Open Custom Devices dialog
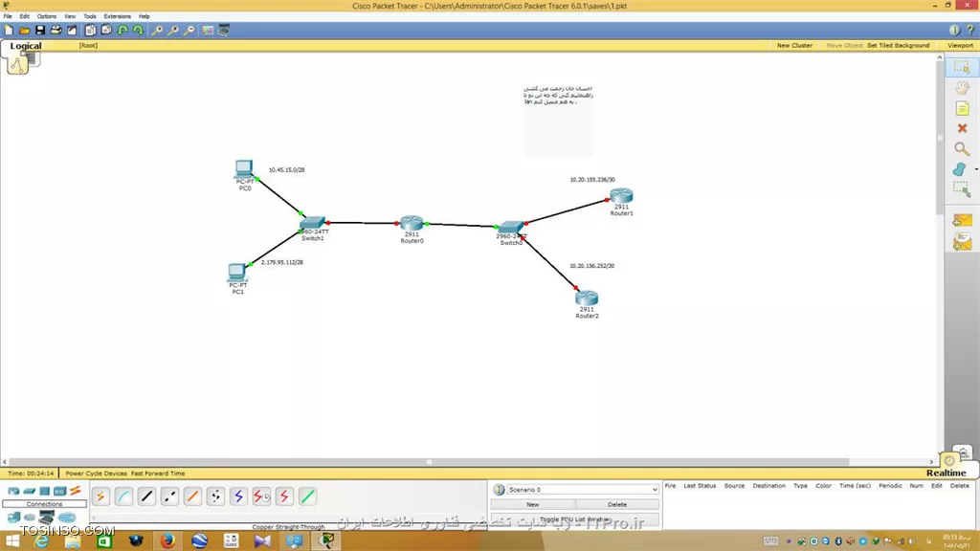The height and width of the screenshot is (551, 980). tap(224, 30)
